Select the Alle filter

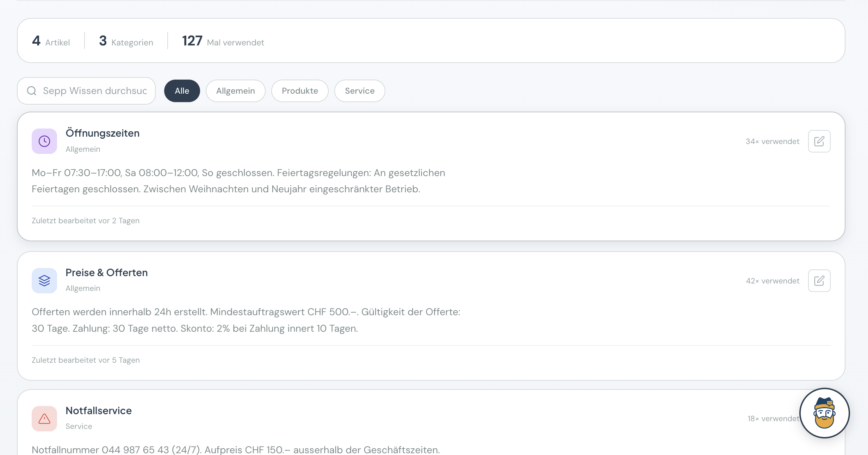182,91
